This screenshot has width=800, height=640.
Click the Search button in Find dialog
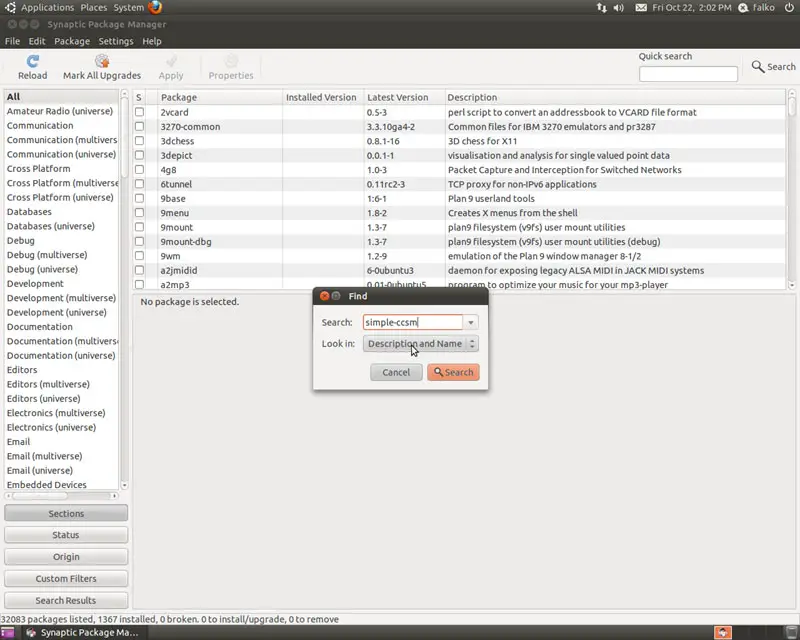point(453,372)
